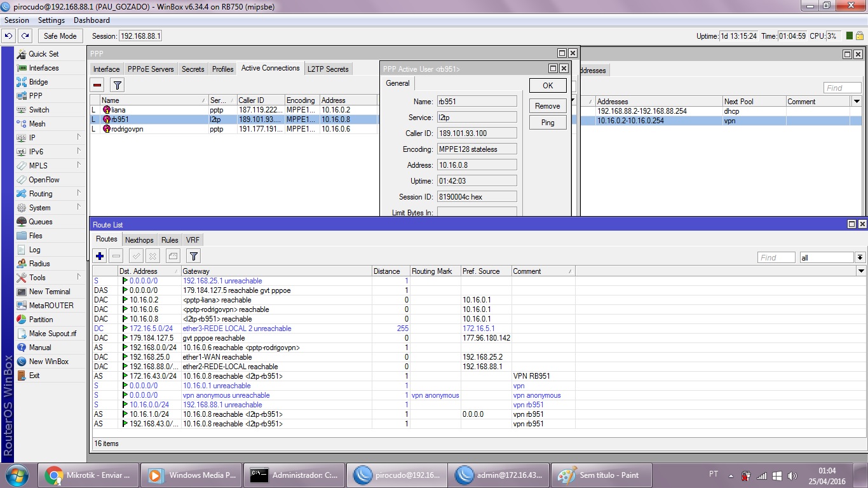Screen dimensions: 868x488
Task: Click the redo arrow icon in toolbar
Action: point(25,36)
